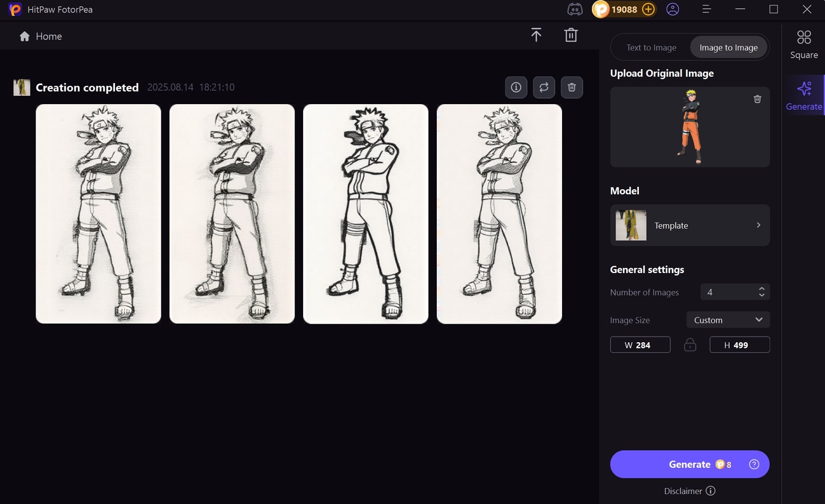
Task: Click the Creation completed heading
Action: [87, 88]
